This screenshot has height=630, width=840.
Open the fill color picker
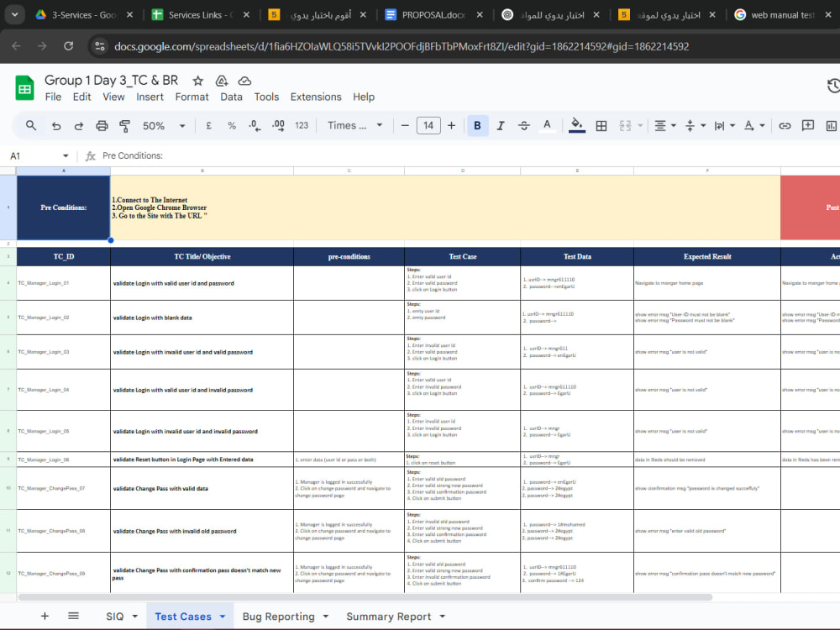tap(576, 125)
